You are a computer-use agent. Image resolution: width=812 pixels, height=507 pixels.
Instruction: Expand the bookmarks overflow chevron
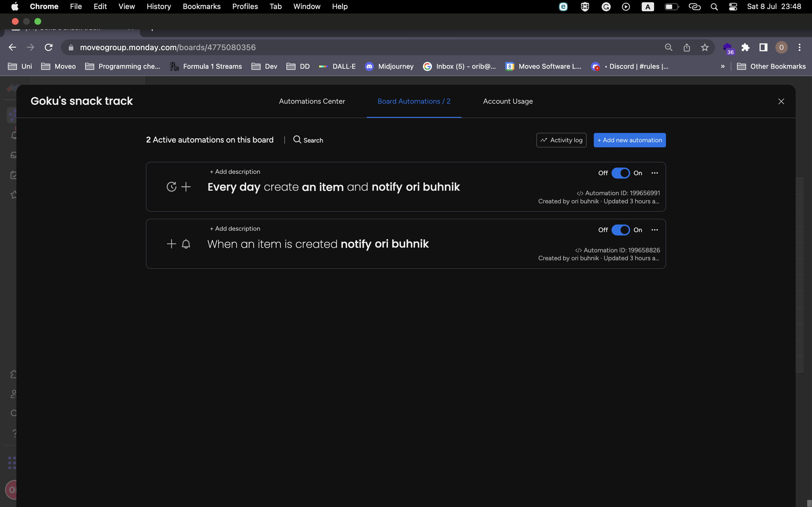tap(722, 66)
